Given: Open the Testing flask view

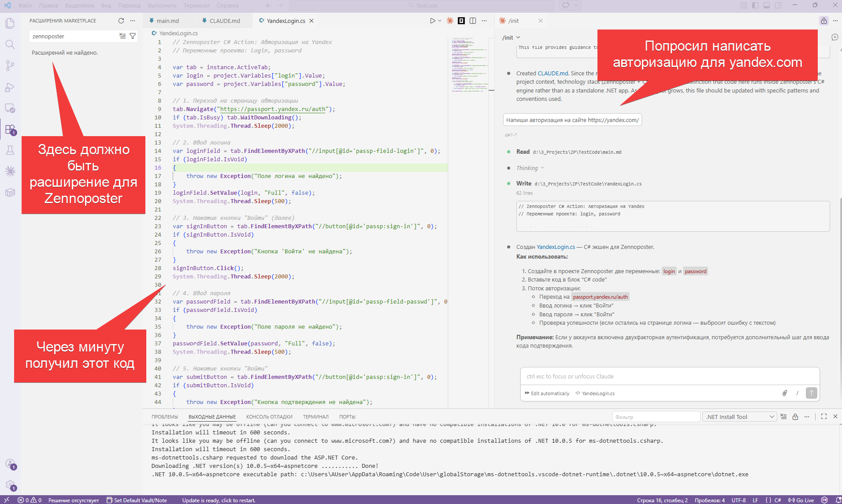Looking at the screenshot, I should pyautogui.click(x=10, y=150).
